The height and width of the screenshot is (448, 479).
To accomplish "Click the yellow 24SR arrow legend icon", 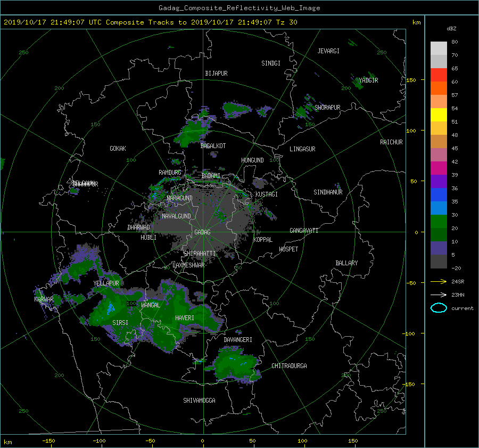I will click(439, 281).
